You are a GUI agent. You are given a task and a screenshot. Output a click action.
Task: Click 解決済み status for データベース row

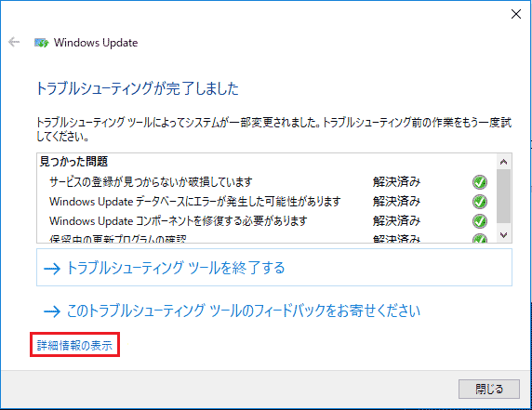pos(396,202)
